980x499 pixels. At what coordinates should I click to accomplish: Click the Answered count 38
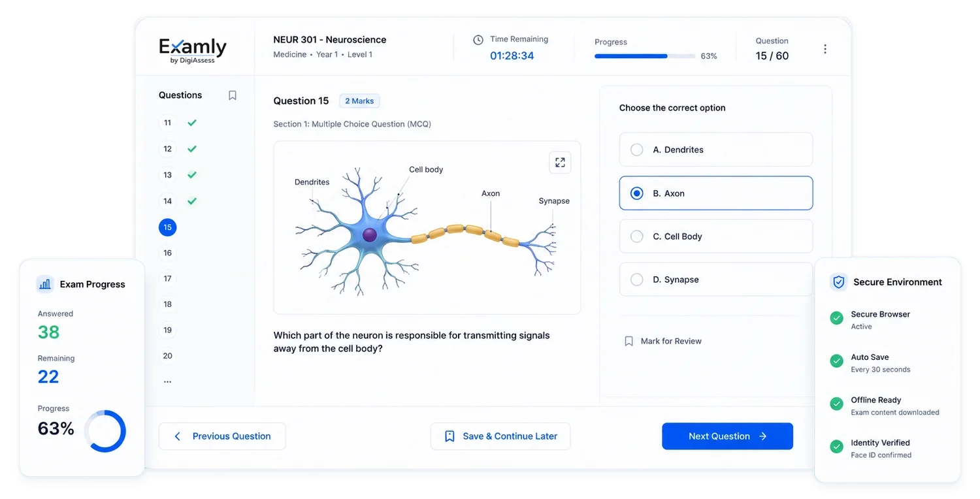click(49, 332)
